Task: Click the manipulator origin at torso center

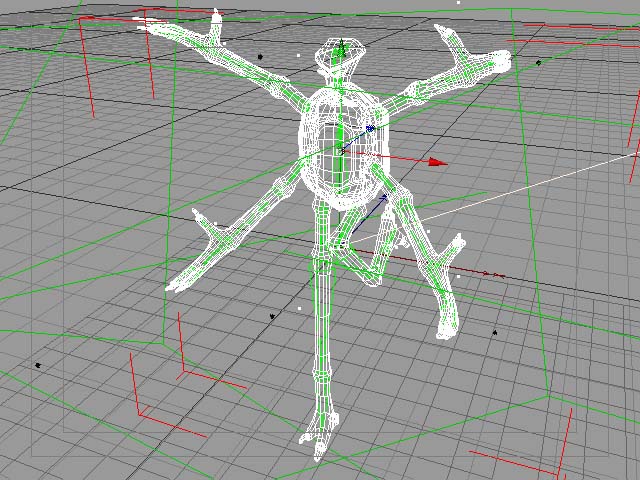Action: [342, 151]
